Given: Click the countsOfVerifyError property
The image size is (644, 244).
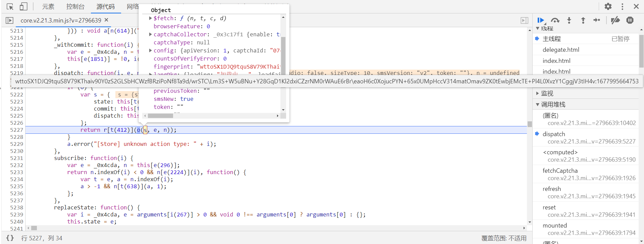Looking at the screenshot, I should click(x=190, y=58).
